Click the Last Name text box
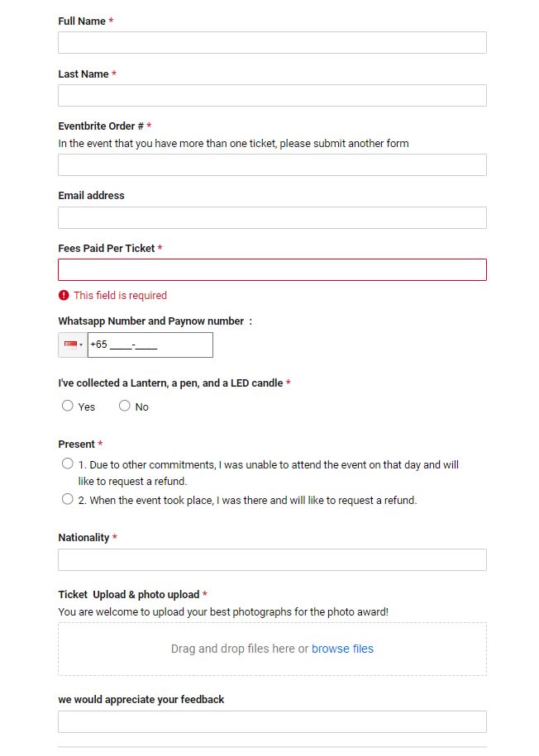The image size is (539, 756). 272,96
